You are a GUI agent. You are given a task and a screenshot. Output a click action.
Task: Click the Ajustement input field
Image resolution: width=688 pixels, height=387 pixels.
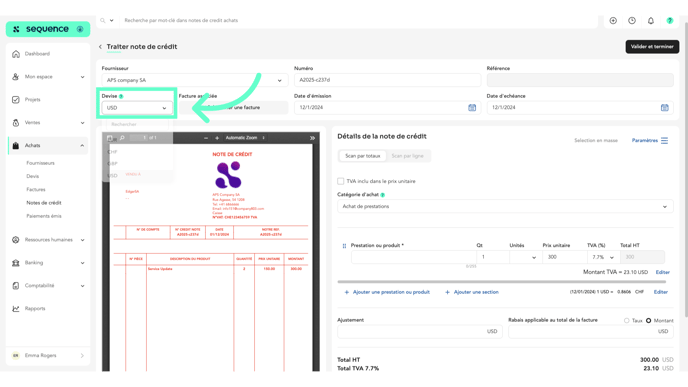[419, 332]
